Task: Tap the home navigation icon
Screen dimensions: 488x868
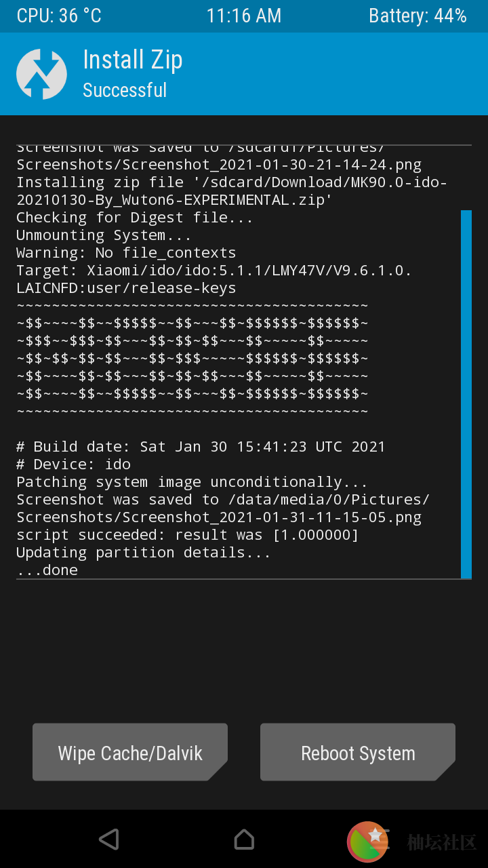Action: (244, 840)
